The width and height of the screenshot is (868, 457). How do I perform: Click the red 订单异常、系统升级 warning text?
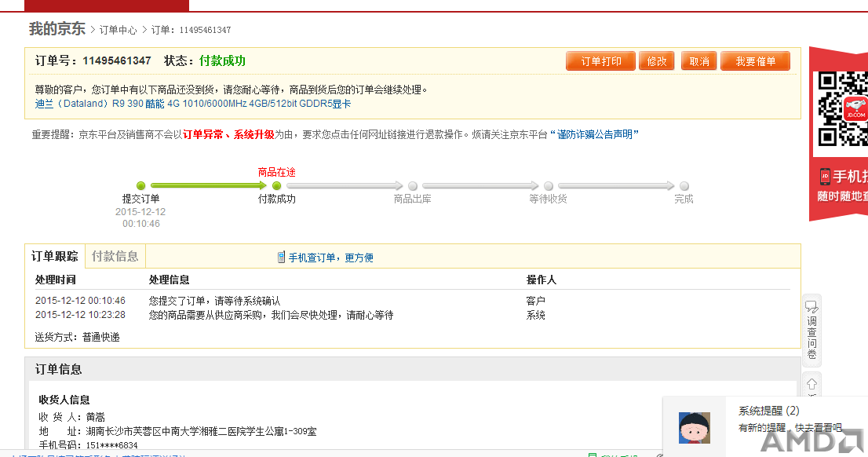click(228, 134)
